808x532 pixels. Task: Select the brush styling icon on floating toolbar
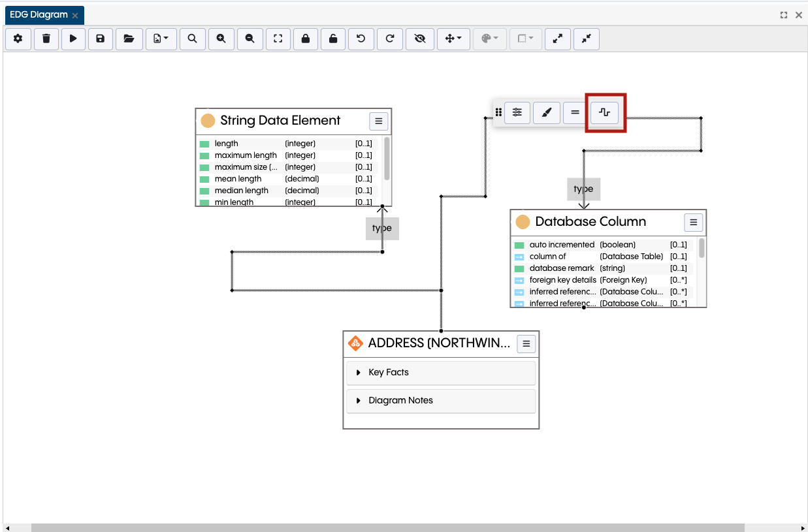(547, 112)
